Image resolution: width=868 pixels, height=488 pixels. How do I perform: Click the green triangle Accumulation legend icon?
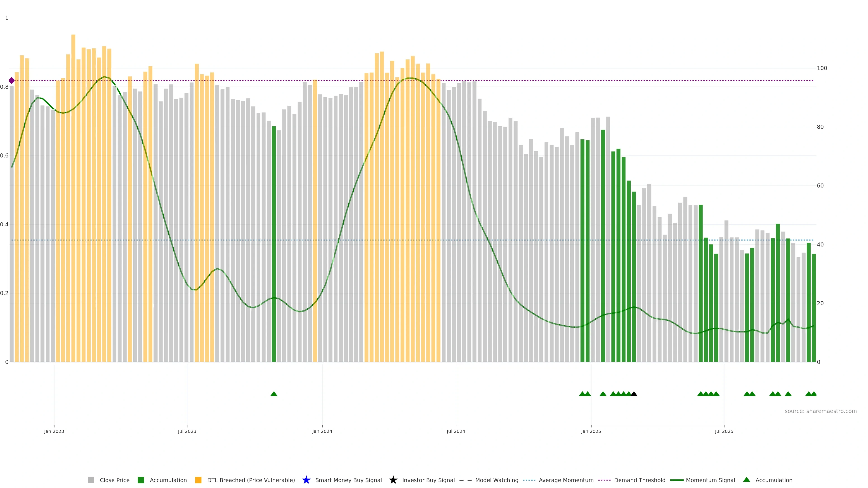pos(746,480)
